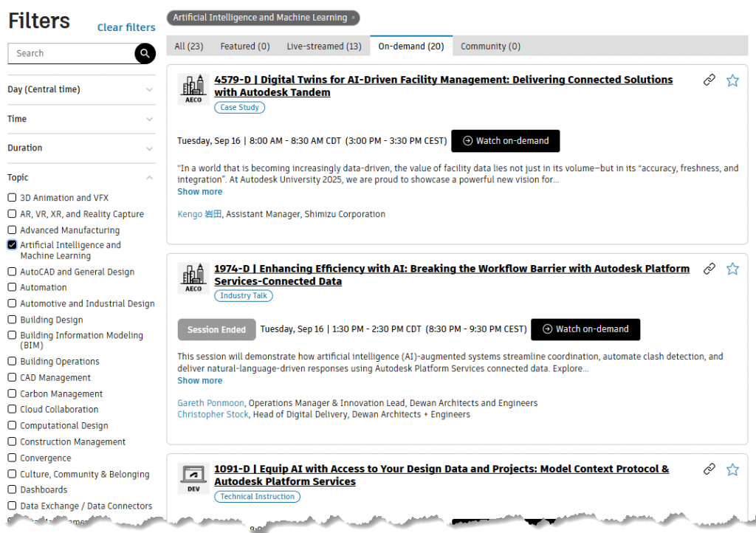Open speaker Kengo profile link
This screenshot has width=756, height=533.
tap(199, 214)
